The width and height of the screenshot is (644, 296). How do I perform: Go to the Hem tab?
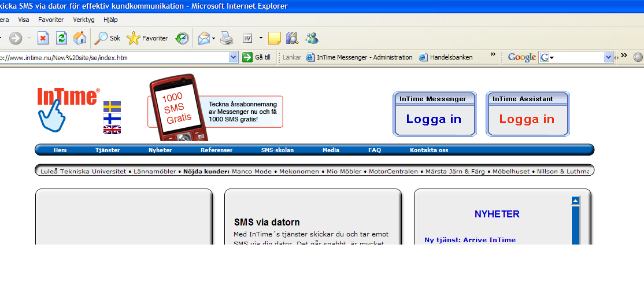pyautogui.click(x=60, y=150)
